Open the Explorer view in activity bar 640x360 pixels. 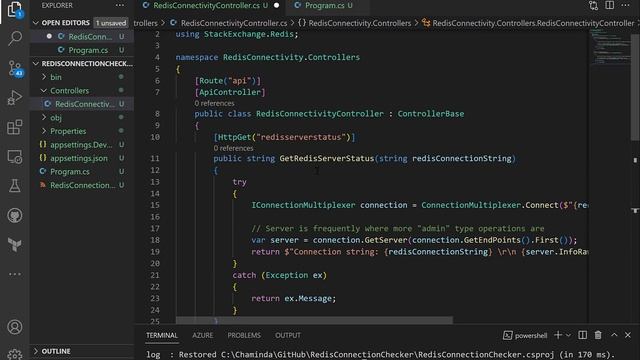(x=15, y=10)
